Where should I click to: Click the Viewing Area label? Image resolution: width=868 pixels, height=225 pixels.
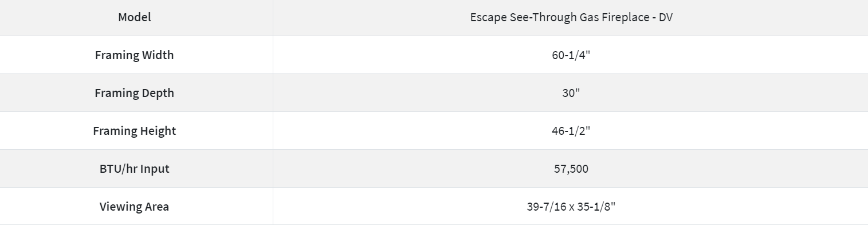point(135,207)
